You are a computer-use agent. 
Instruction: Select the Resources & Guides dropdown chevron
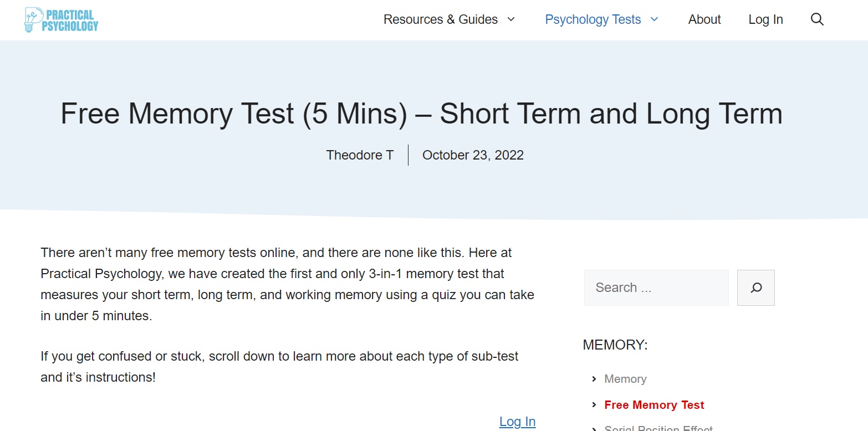[x=512, y=19]
